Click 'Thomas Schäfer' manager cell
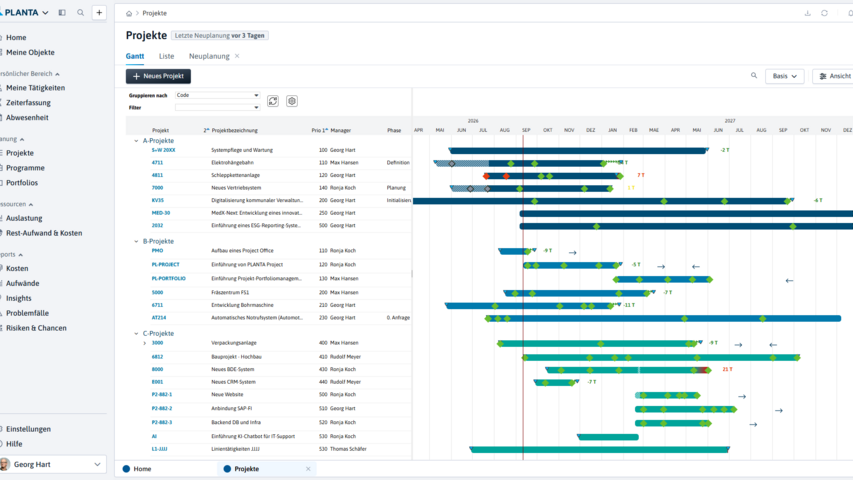 pyautogui.click(x=348, y=449)
